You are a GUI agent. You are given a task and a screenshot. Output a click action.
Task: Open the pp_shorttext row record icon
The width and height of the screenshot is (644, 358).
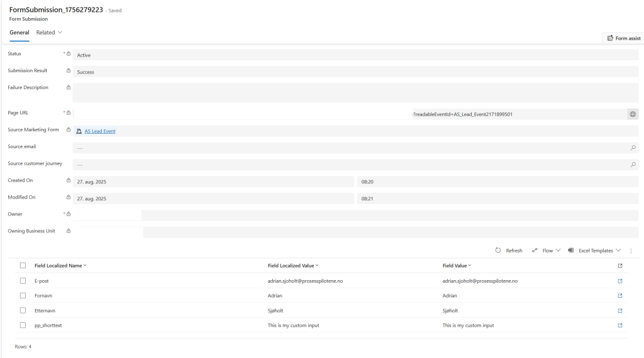click(620, 325)
